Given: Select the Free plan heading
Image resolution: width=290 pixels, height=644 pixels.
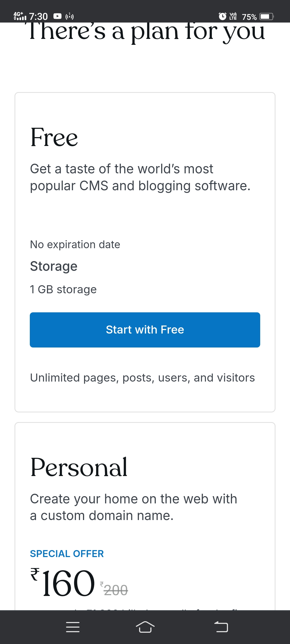Looking at the screenshot, I should (x=54, y=137).
